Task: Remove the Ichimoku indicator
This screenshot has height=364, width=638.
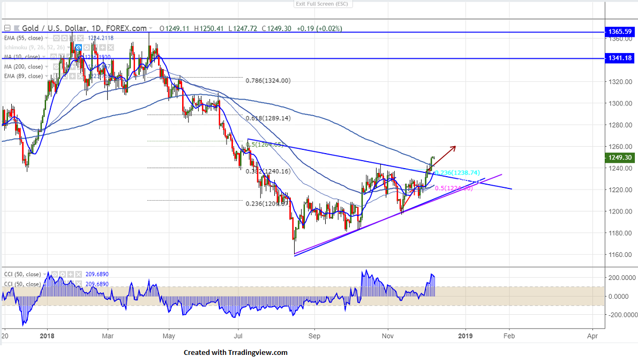Action: click(x=110, y=48)
